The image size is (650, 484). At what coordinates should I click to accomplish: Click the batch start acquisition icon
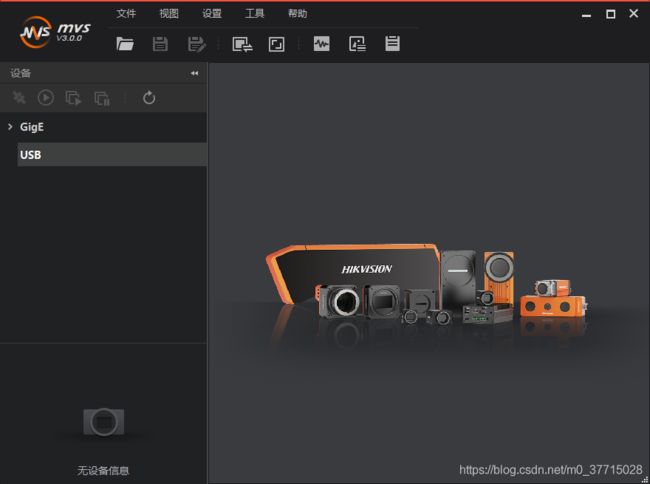click(73, 98)
